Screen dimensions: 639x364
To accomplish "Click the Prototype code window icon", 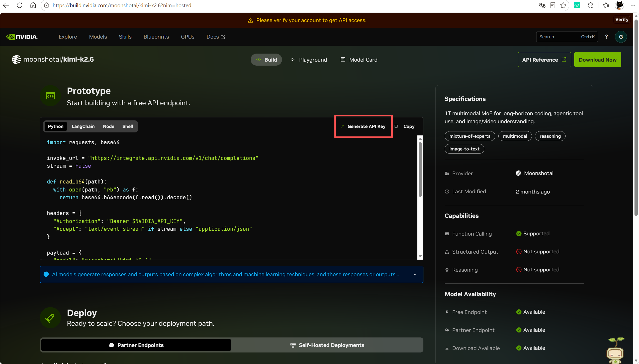I will (x=50, y=96).
